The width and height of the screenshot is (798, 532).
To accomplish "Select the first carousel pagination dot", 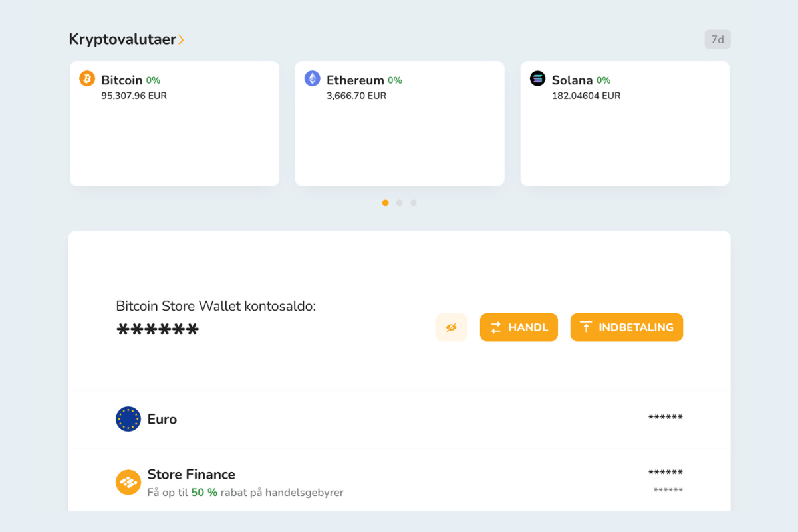I will (385, 203).
